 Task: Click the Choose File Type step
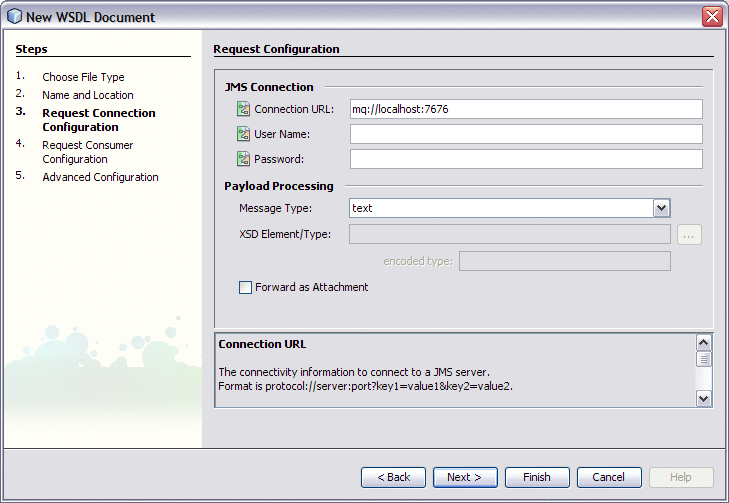[83, 77]
